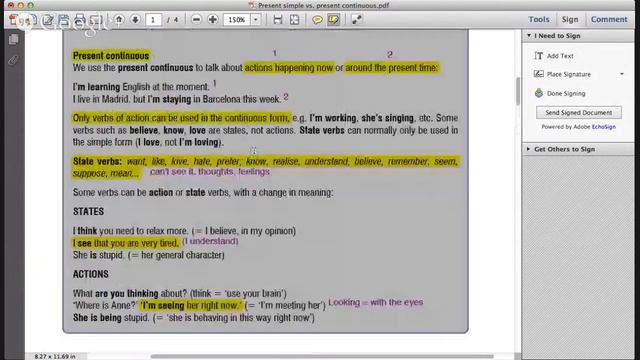
Task: Toggle the highlight text tool
Action: point(333,19)
